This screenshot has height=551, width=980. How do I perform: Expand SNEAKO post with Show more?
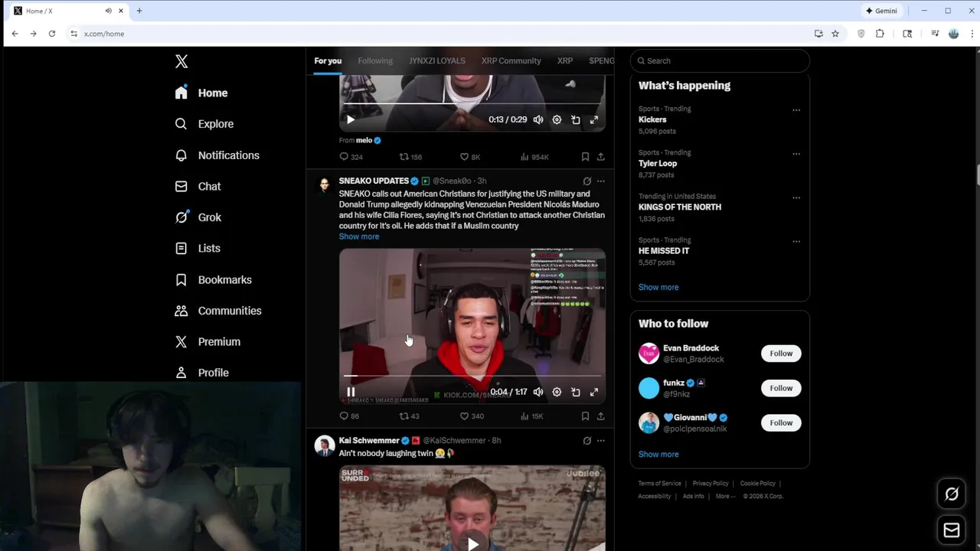(359, 236)
